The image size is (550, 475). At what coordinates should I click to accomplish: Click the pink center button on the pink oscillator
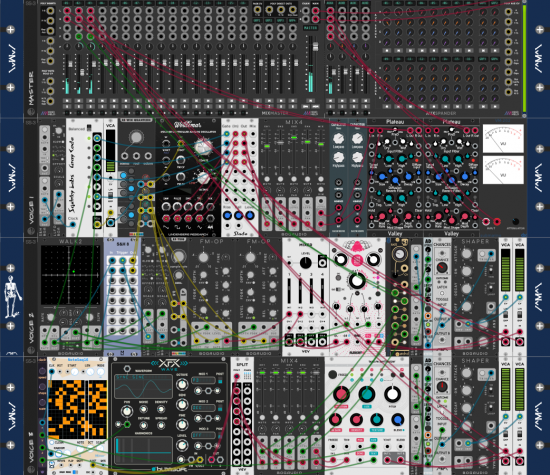click(x=357, y=260)
